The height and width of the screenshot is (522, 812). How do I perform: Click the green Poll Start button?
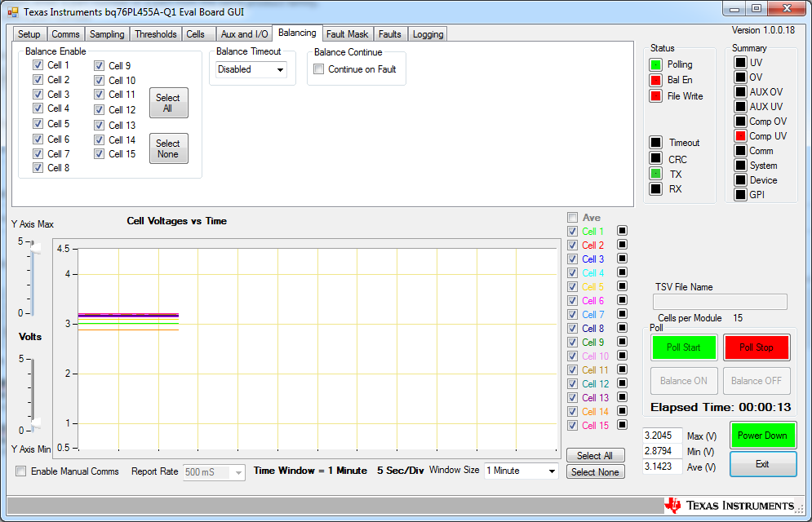coord(684,347)
